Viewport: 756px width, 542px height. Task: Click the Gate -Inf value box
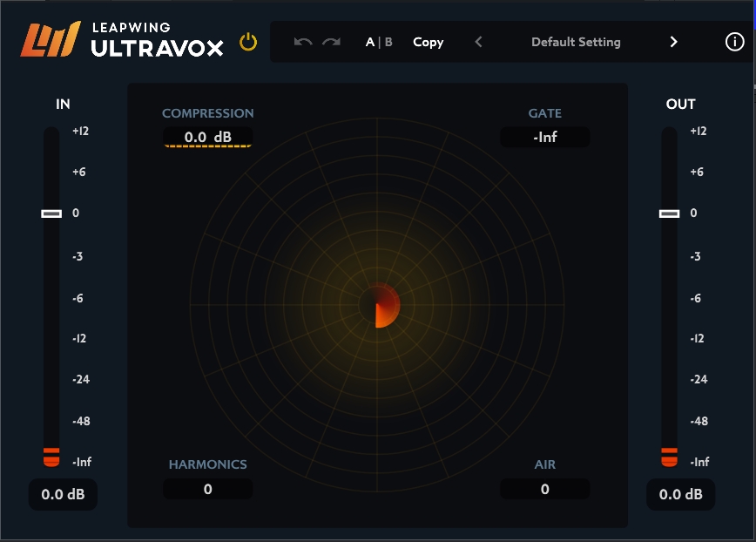pos(545,137)
